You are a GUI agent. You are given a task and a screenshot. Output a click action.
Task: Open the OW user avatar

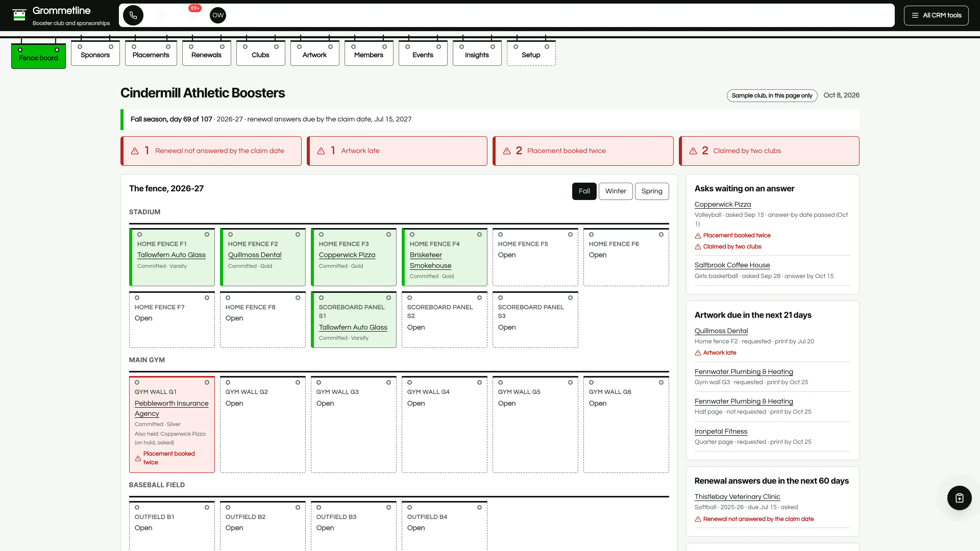point(218,15)
